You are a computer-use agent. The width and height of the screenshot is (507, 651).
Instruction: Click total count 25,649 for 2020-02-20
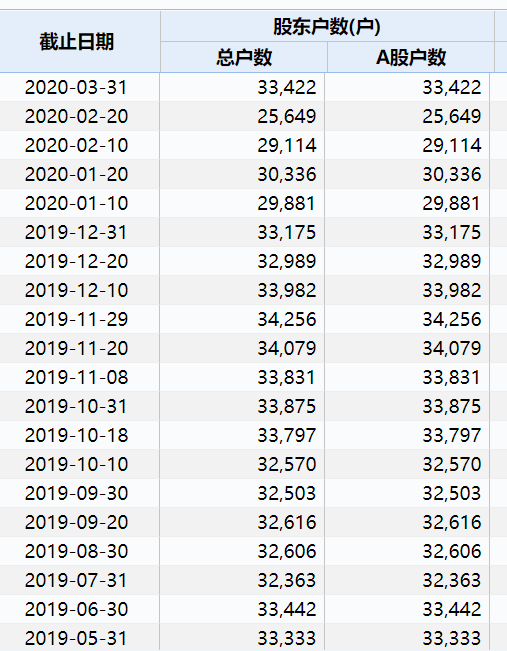coord(287,117)
